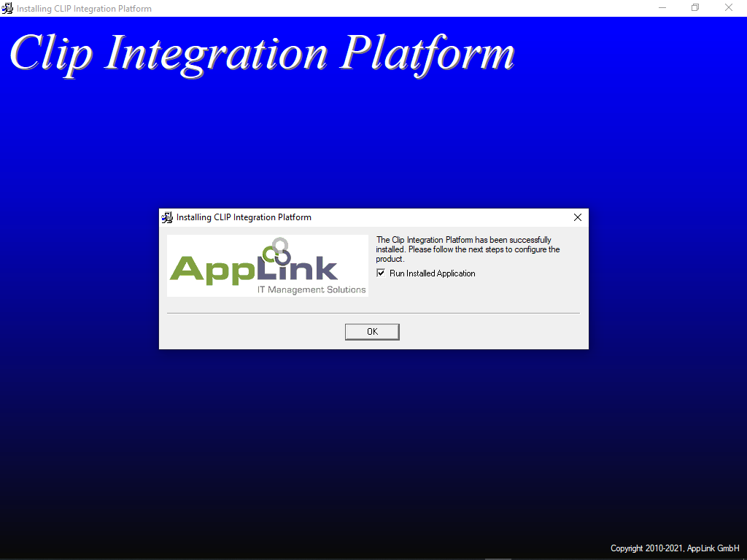The image size is (747, 560).
Task: Click the OK button in the dialog
Action: (x=372, y=332)
